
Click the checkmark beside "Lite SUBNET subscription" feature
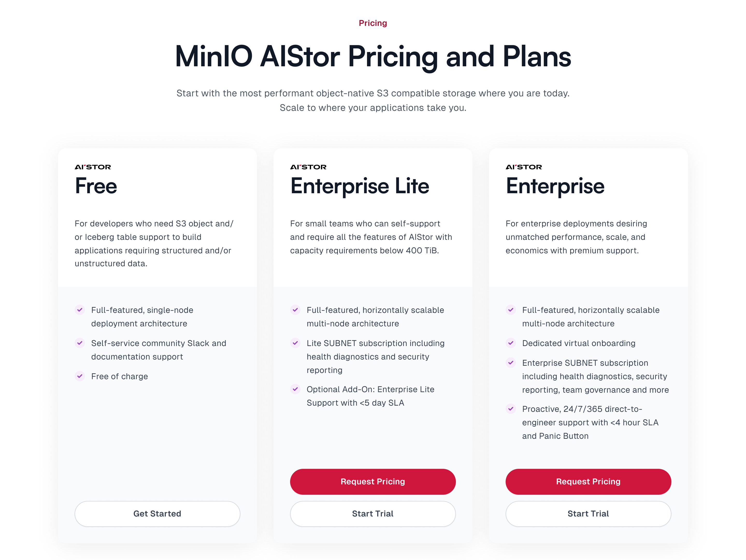click(296, 343)
